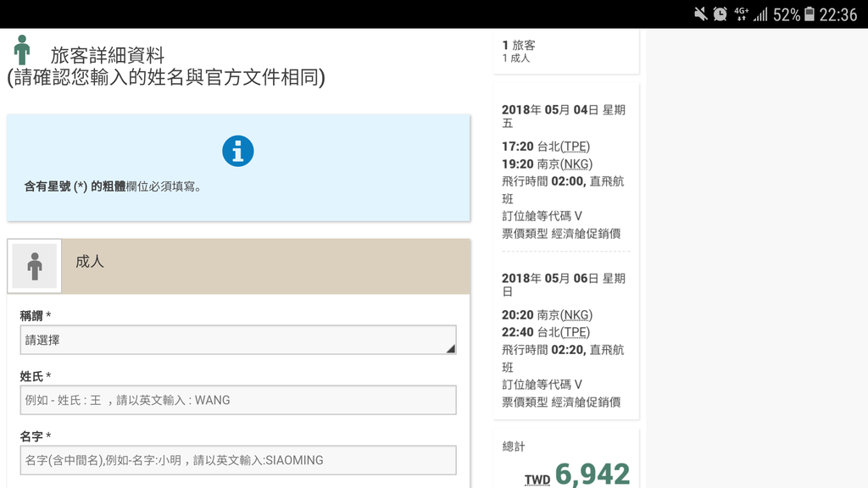Tap the green passenger icon beside 旅客詳細資料
The height and width of the screenshot is (488, 868).
(x=22, y=50)
